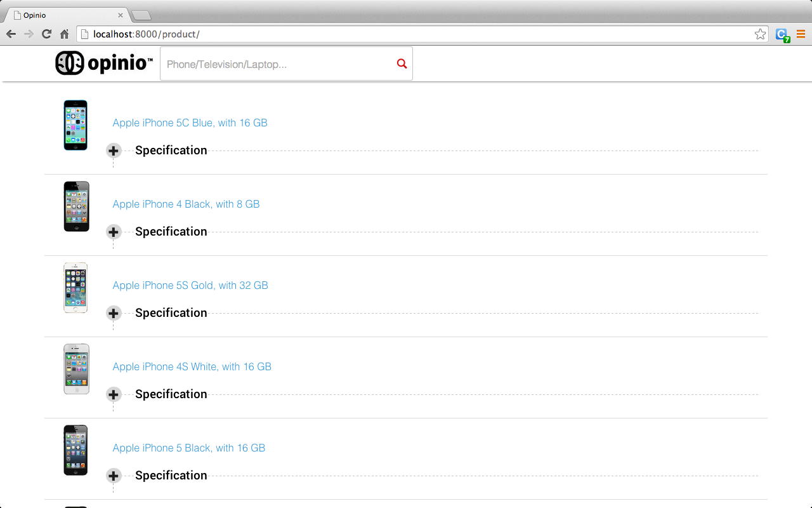
Task: Click the blue iPhone 5C thumbnail
Action: (x=75, y=125)
